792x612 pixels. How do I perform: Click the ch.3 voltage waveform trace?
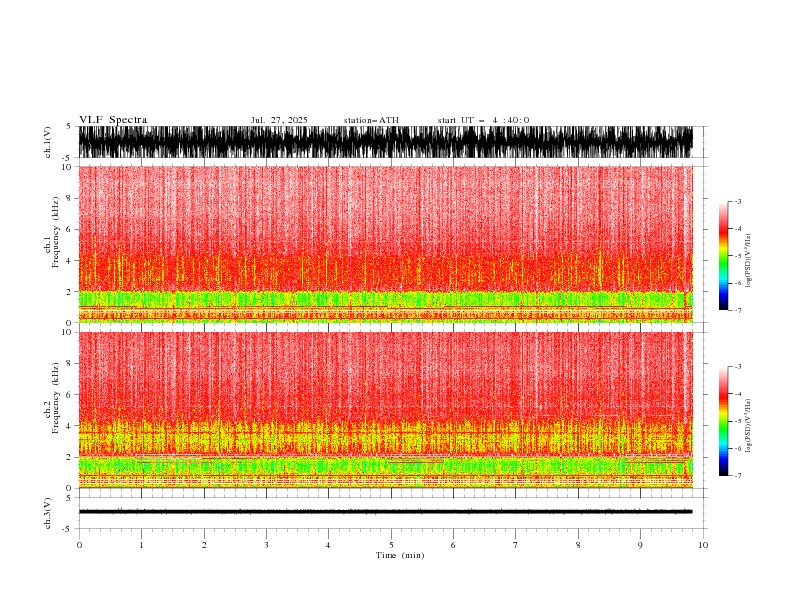[385, 512]
